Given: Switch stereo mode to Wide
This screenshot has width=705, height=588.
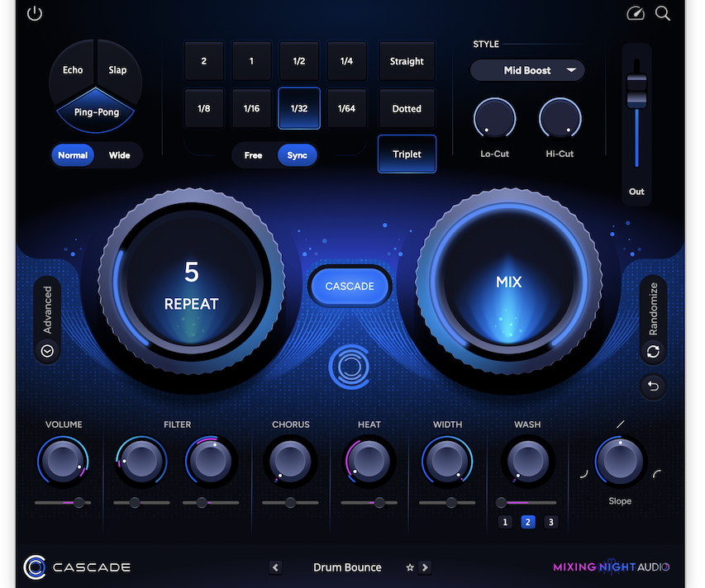Looking at the screenshot, I should point(119,155).
